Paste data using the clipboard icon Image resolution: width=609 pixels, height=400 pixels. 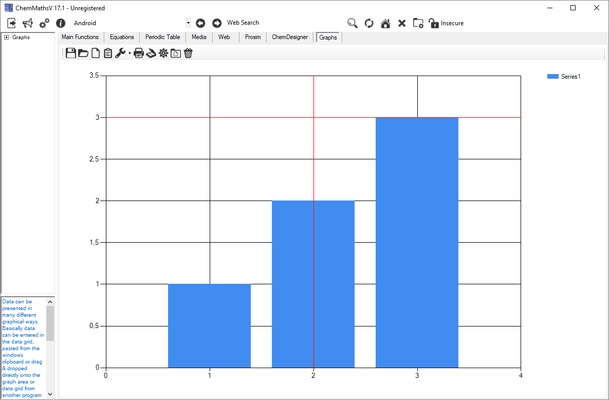tap(108, 53)
